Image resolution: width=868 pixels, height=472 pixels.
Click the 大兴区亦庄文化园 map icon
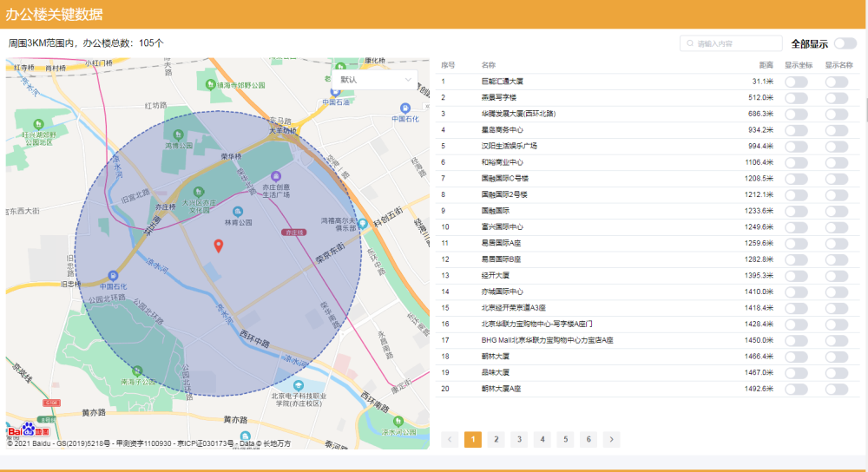click(198, 192)
